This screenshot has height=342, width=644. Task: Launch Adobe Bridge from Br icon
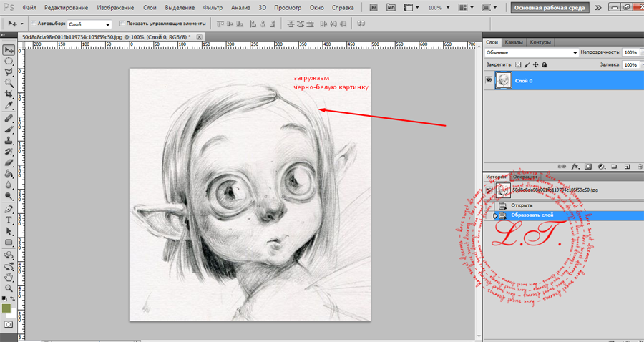coord(374,7)
